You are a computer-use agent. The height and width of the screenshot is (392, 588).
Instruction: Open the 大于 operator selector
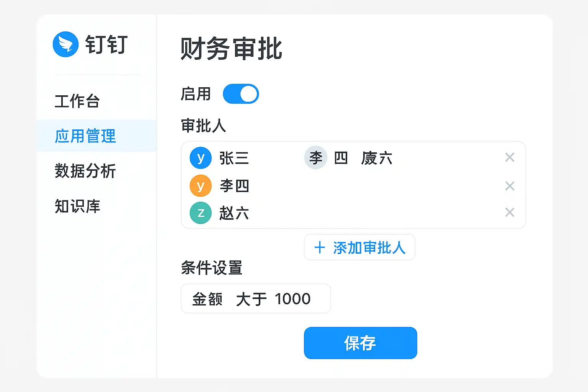[251, 299]
